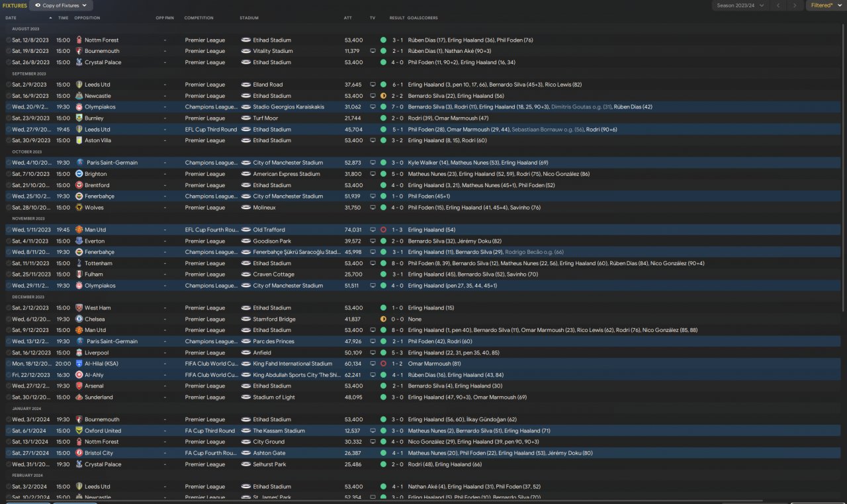Image resolution: width=847 pixels, height=504 pixels.
Task: Click the Oxford United club badge
Action: (79, 431)
